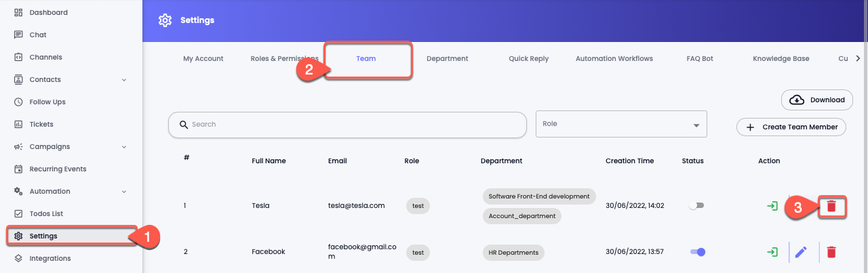868x273 pixels.
Task: Delete the Tesla team member
Action: click(x=831, y=206)
